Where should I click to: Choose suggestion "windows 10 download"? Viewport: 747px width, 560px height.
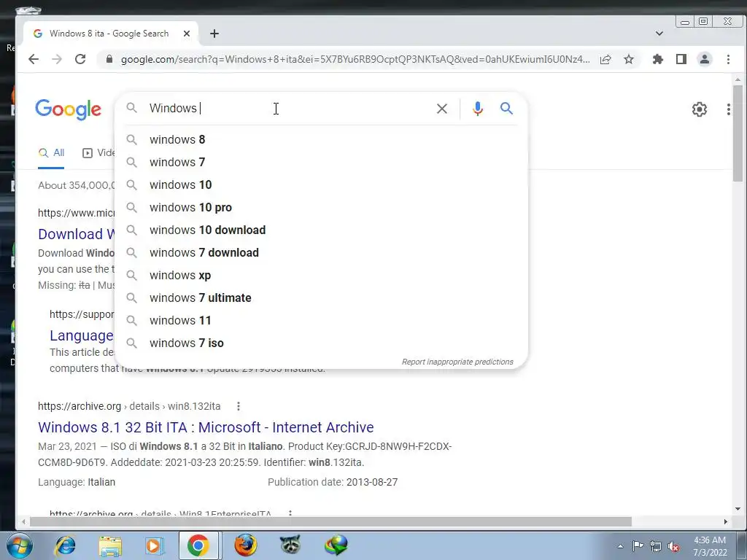[321, 230]
